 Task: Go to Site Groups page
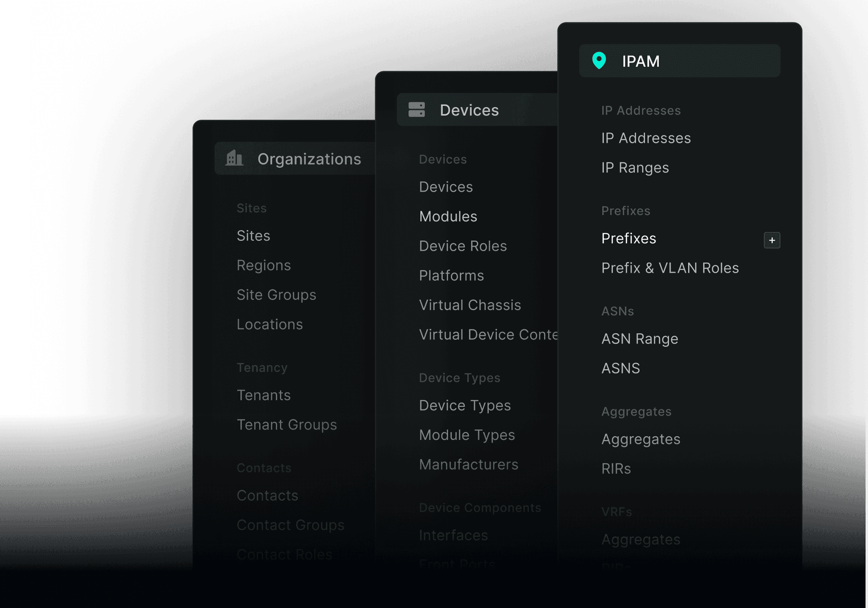click(x=276, y=295)
